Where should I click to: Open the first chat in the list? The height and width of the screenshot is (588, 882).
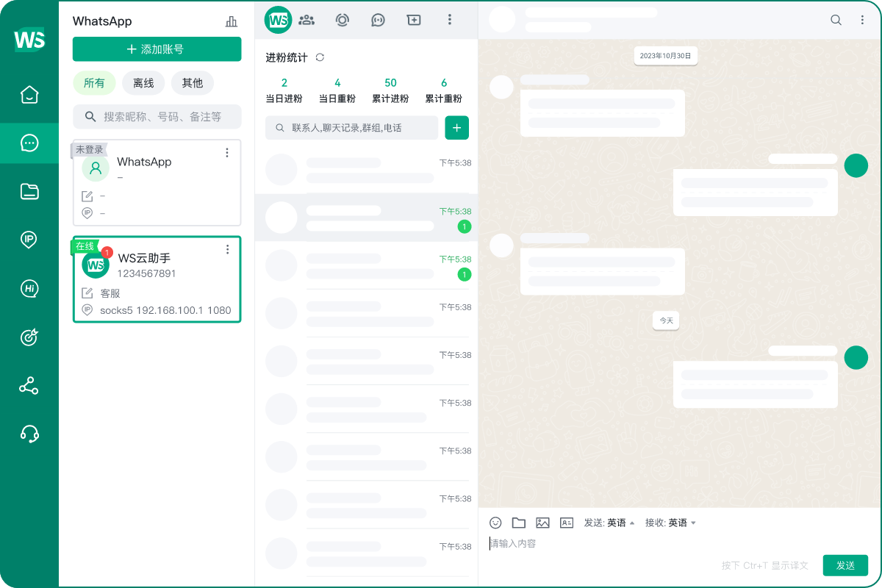pos(366,170)
